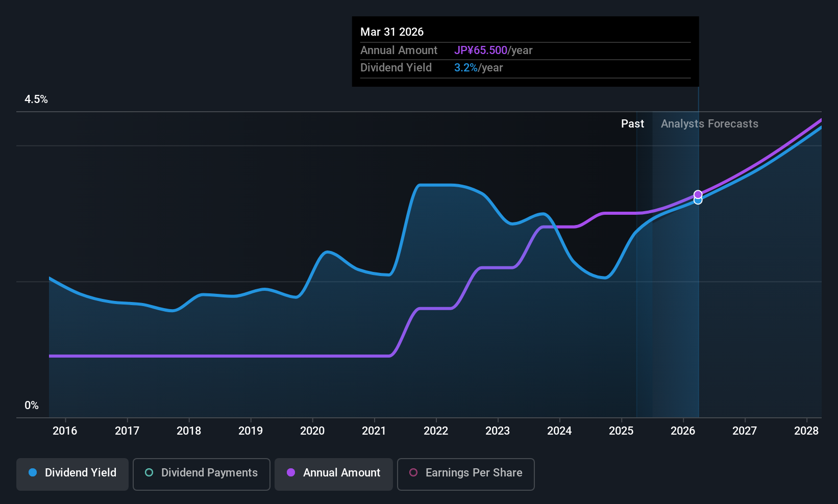Toggle the Annual Amount legend series

coord(334,474)
